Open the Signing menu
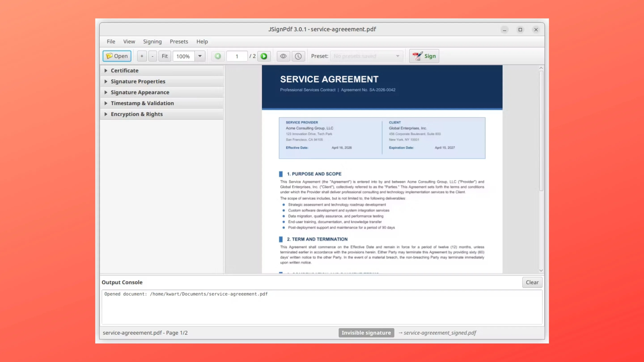The image size is (644, 362). pos(152,42)
